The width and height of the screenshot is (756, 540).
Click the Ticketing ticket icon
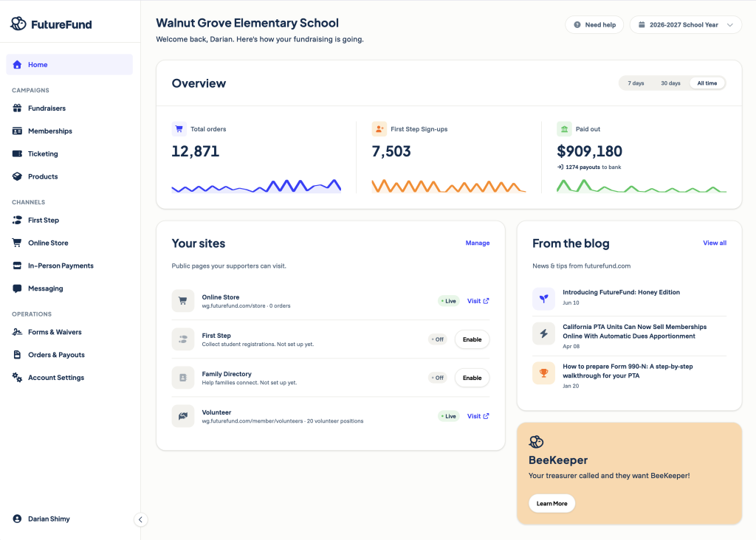pyautogui.click(x=18, y=153)
